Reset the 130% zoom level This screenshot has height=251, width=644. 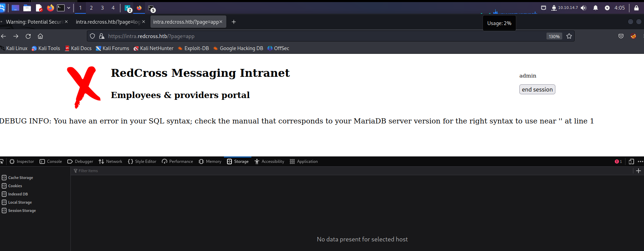pos(554,36)
